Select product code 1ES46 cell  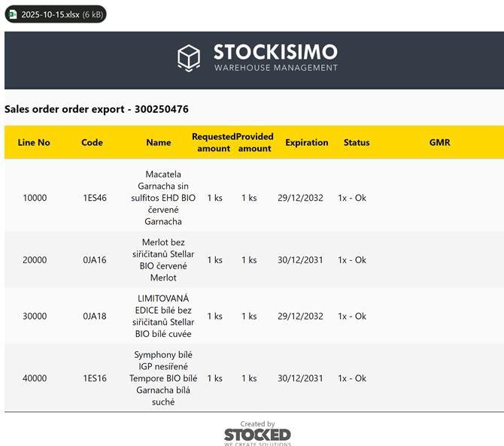click(95, 198)
